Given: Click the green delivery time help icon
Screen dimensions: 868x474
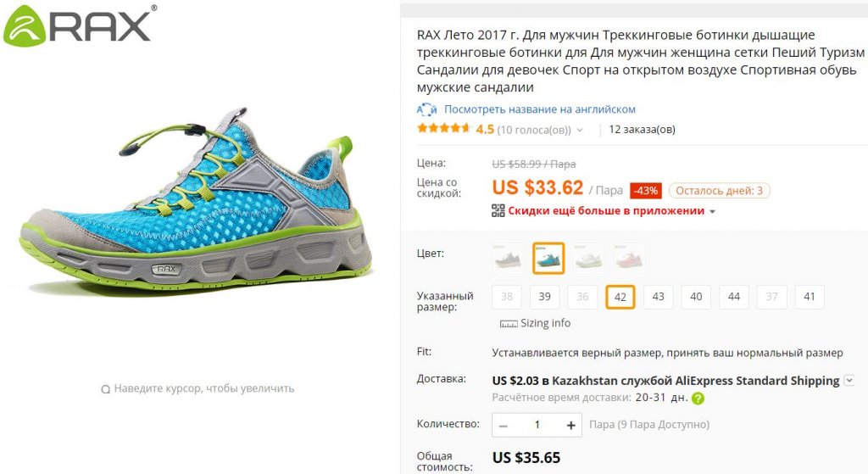Looking at the screenshot, I should click(x=698, y=399).
